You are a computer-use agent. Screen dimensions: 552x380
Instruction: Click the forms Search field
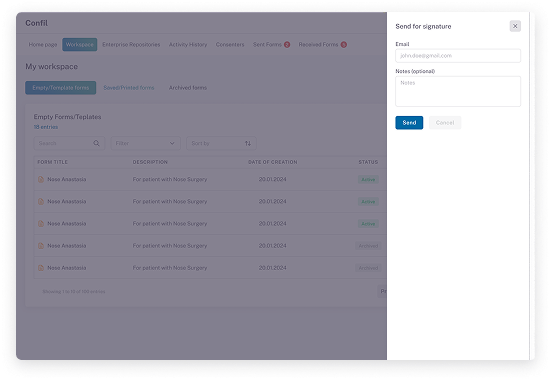(69, 143)
